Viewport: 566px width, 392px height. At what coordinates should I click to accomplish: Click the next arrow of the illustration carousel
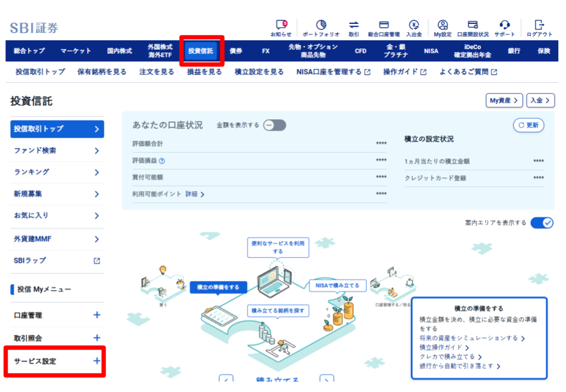tap(327, 379)
